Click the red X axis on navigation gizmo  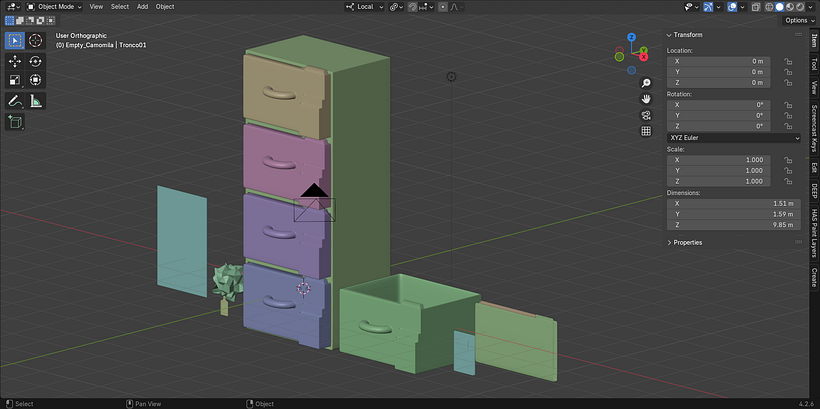coord(644,56)
